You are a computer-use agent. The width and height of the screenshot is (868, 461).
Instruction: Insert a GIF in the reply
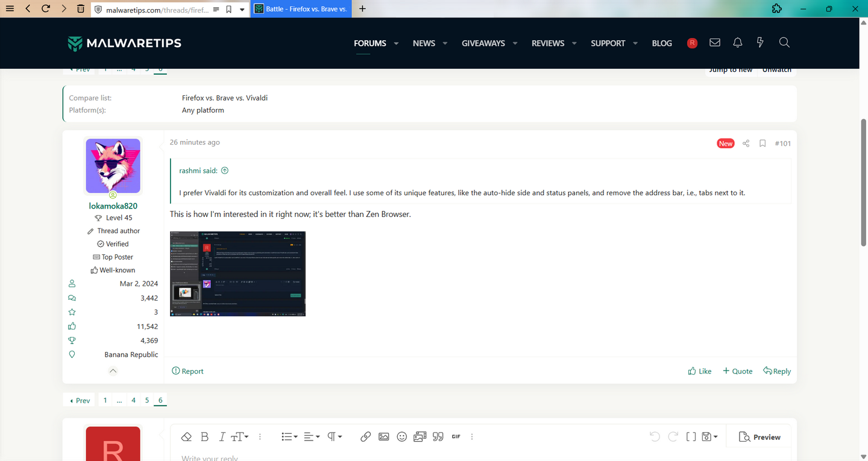pyautogui.click(x=456, y=437)
